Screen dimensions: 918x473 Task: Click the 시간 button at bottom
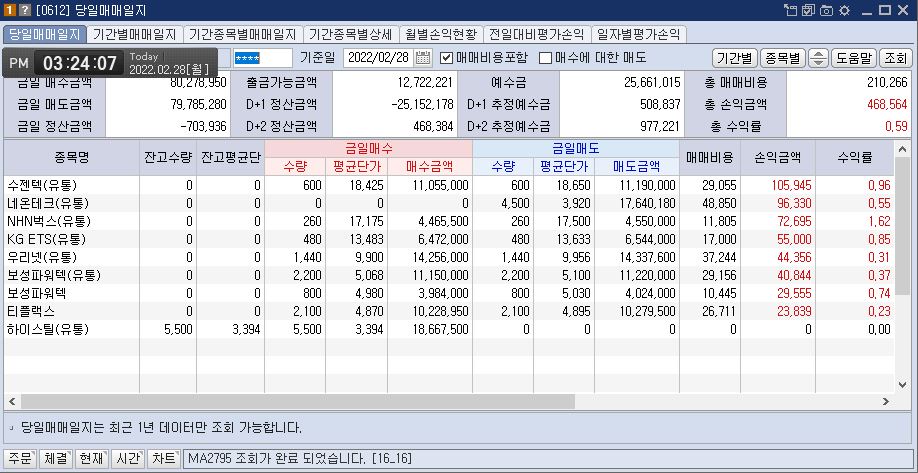coord(128,458)
